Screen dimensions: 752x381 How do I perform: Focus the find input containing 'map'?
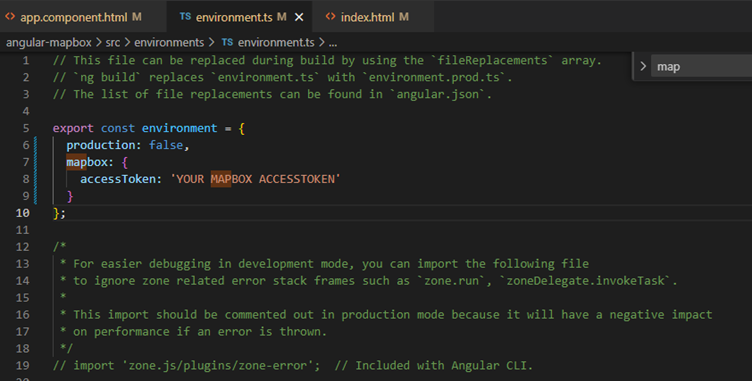701,67
